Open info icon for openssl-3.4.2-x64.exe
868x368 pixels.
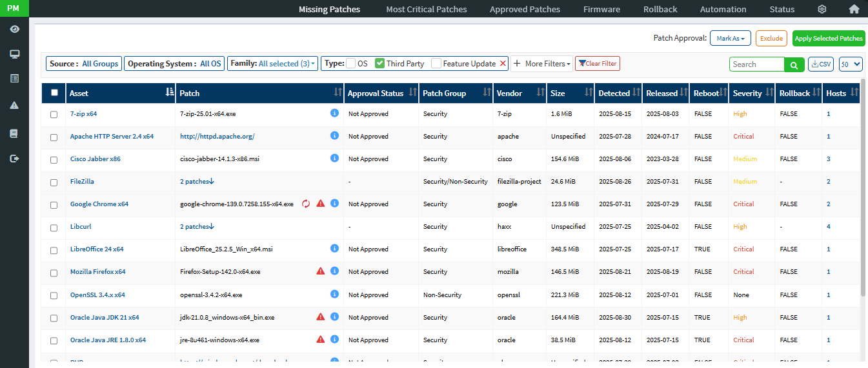334,294
